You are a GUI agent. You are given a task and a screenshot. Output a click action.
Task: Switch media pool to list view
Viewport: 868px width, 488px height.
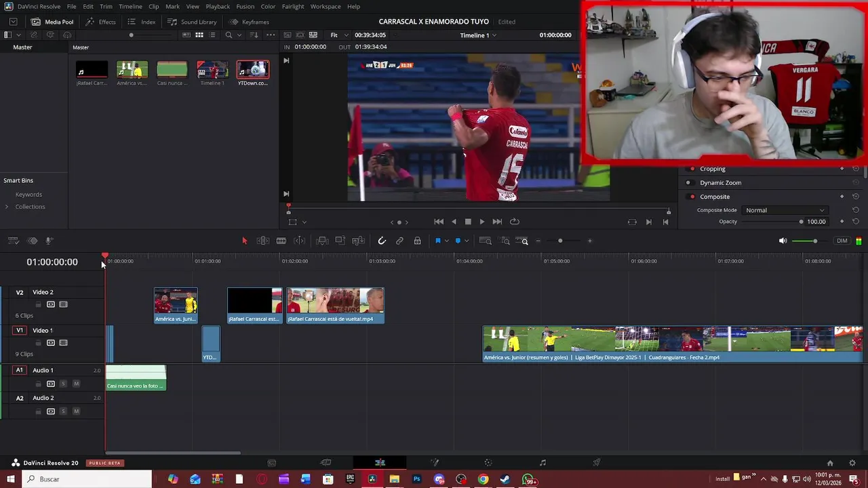tap(212, 35)
